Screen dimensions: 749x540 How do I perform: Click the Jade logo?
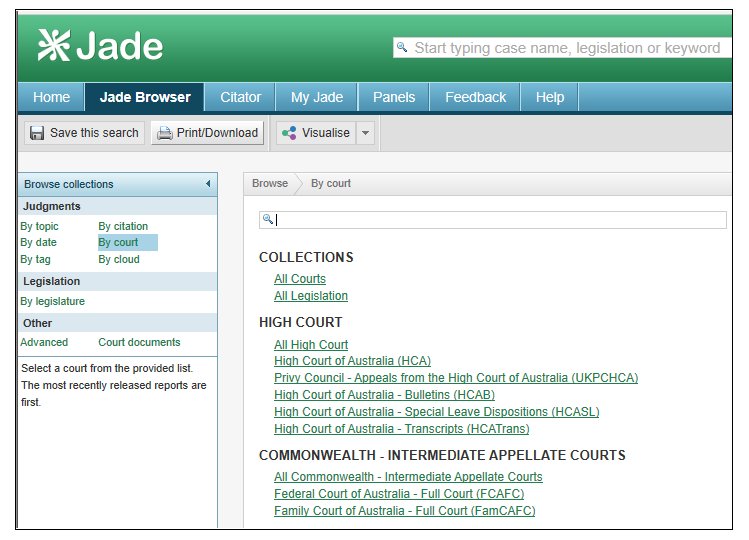100,46
